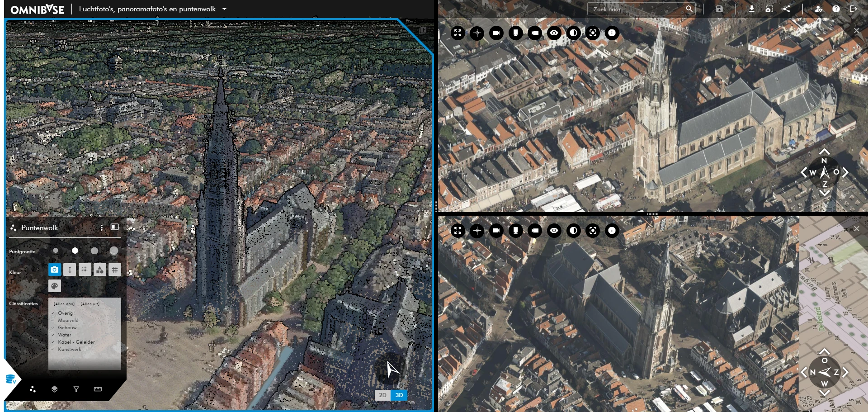Click fullscreen icon in upper aerial photo
Viewport: 868px width, 412px height.
click(458, 33)
